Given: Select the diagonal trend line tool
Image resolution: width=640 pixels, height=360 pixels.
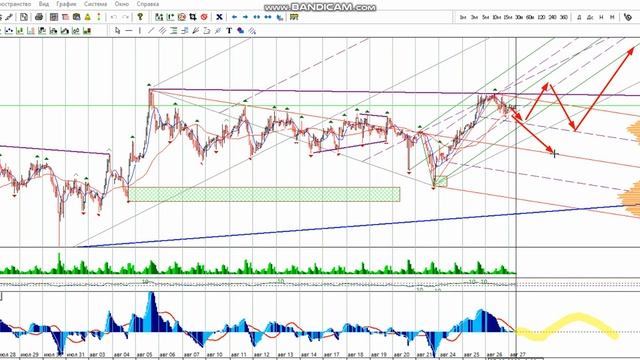Looking at the screenshot, I should click(151, 31).
